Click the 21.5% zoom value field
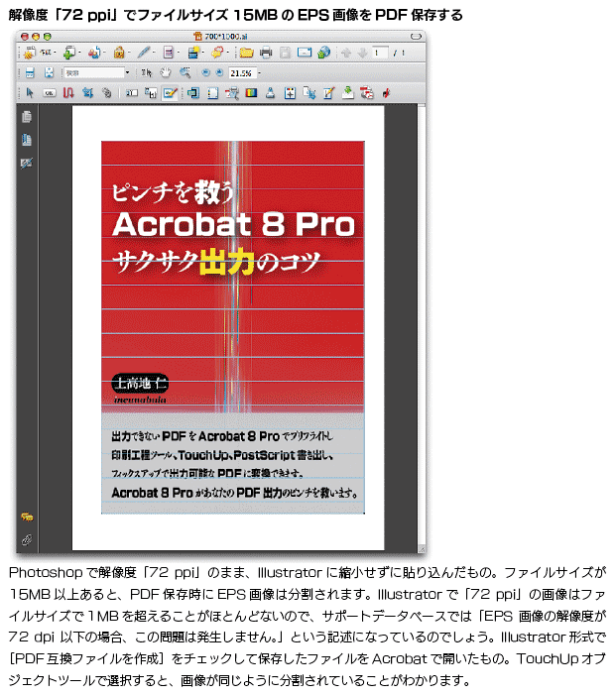 tap(242, 73)
